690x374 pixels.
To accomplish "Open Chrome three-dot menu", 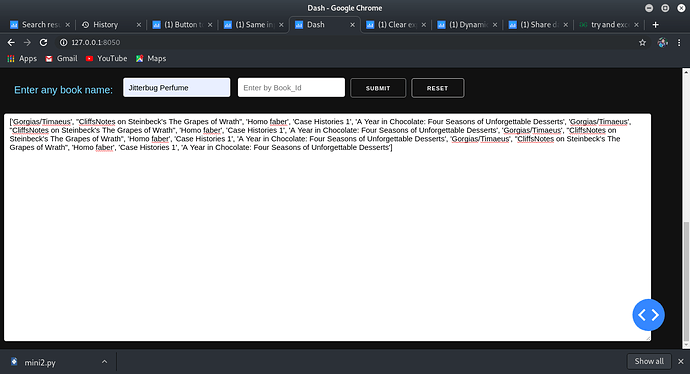I will pyautogui.click(x=679, y=42).
